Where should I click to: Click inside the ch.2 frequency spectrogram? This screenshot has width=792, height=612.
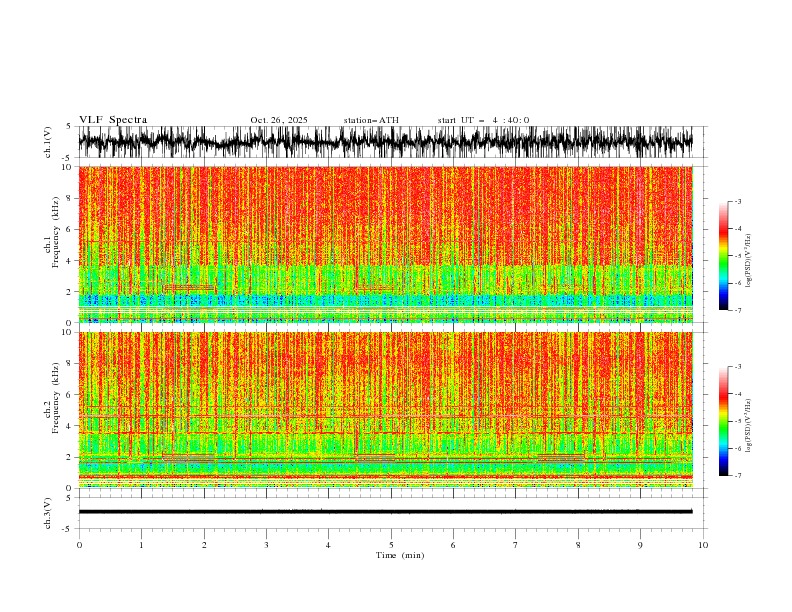[385, 410]
